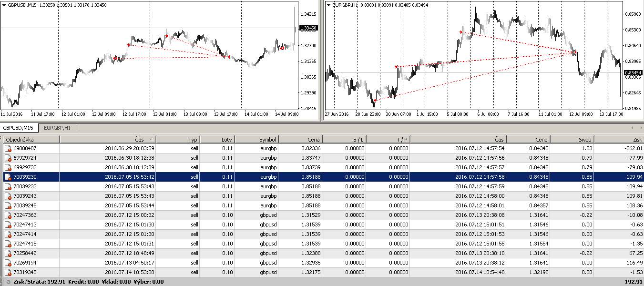Click the order icon for ticket 70039245
The height and width of the screenshot is (286, 644).
tap(8, 205)
